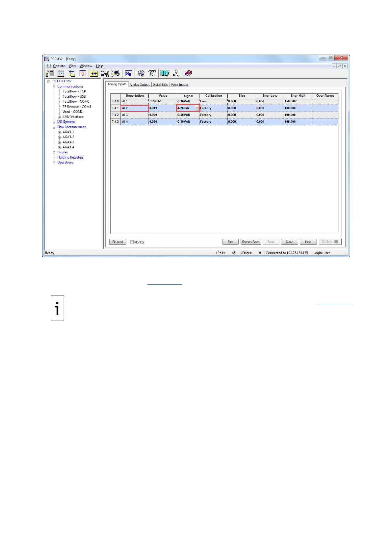The image size is (392, 554).
Task: Open the wrench and screwdriver tools icon
Action: [105, 73]
